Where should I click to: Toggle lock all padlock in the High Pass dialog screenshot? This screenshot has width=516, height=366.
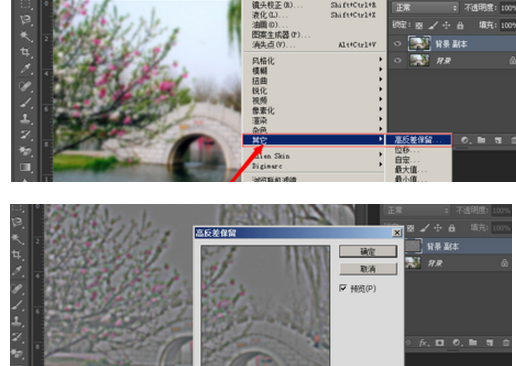[x=452, y=228]
